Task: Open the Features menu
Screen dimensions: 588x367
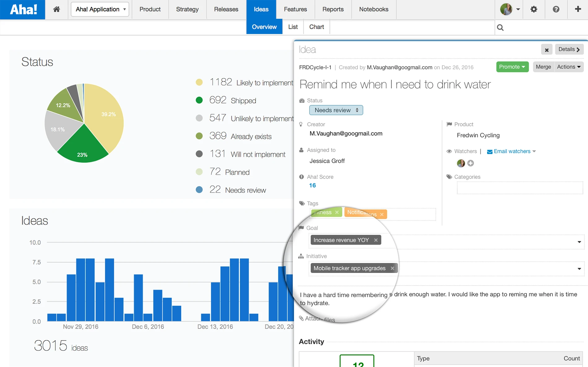Action: pos(296,9)
